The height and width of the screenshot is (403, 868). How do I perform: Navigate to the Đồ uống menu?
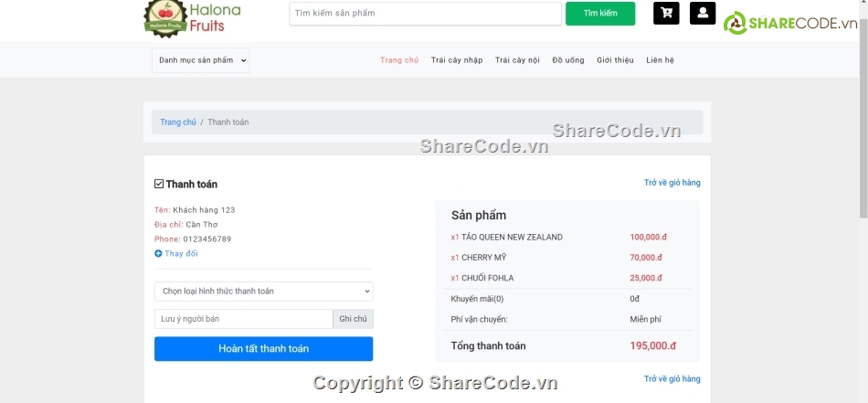click(x=568, y=60)
